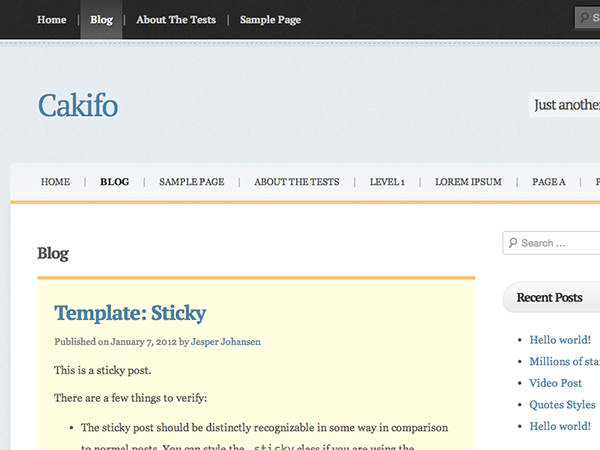Select LOREM IPSUM in main navigation
The image size is (600, 450).
468,182
